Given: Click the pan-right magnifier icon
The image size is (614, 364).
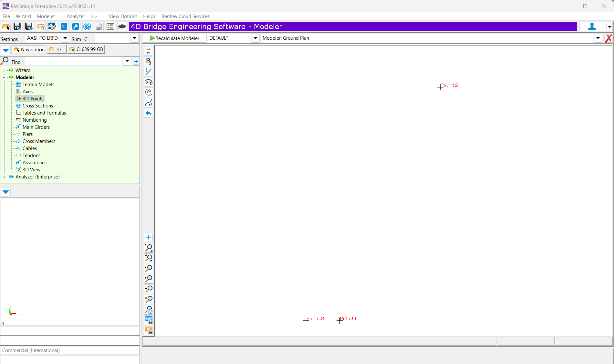Looking at the screenshot, I should (x=149, y=279).
